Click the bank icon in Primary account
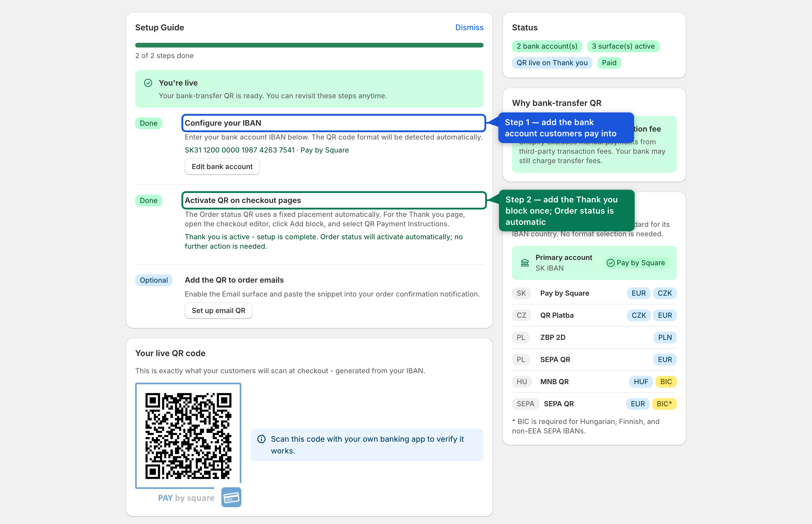 pos(525,263)
